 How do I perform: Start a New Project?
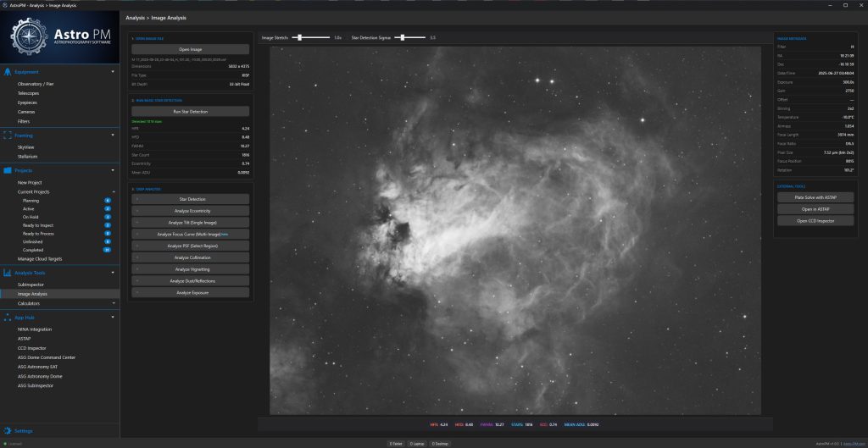[30, 183]
